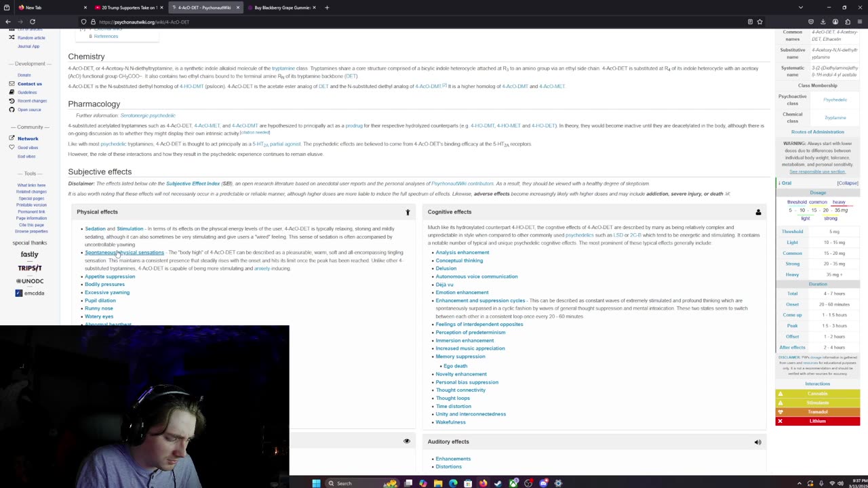This screenshot has height=488, width=868.
Task: Click the TRIPSIT sponsor logo
Action: (x=30, y=268)
